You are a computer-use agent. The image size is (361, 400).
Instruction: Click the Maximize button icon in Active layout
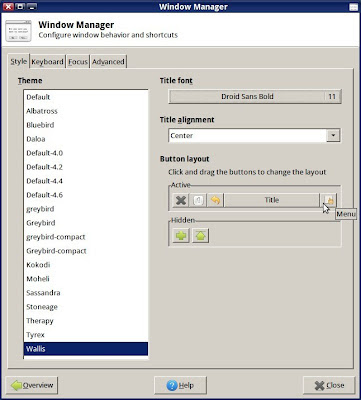coord(198,200)
